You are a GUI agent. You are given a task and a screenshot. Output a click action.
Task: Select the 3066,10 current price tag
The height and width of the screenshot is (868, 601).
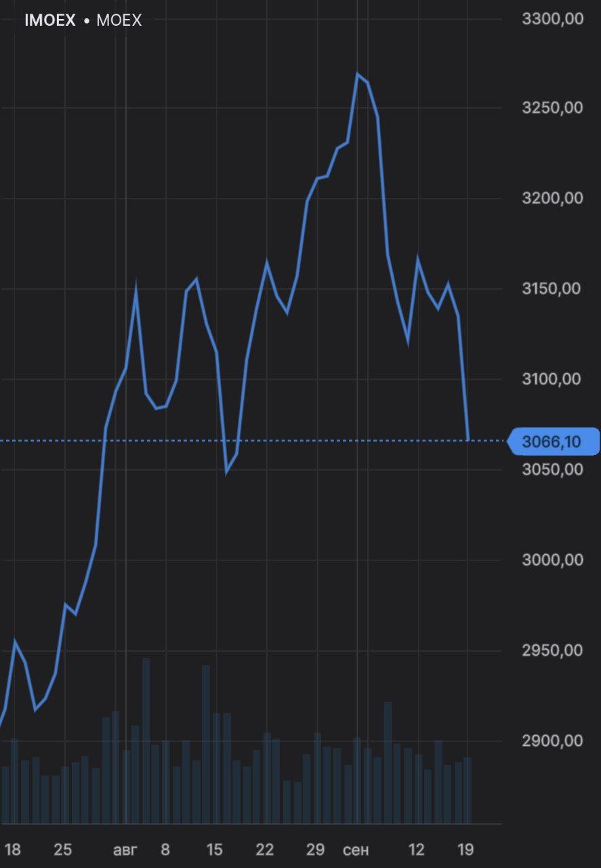[x=552, y=442]
